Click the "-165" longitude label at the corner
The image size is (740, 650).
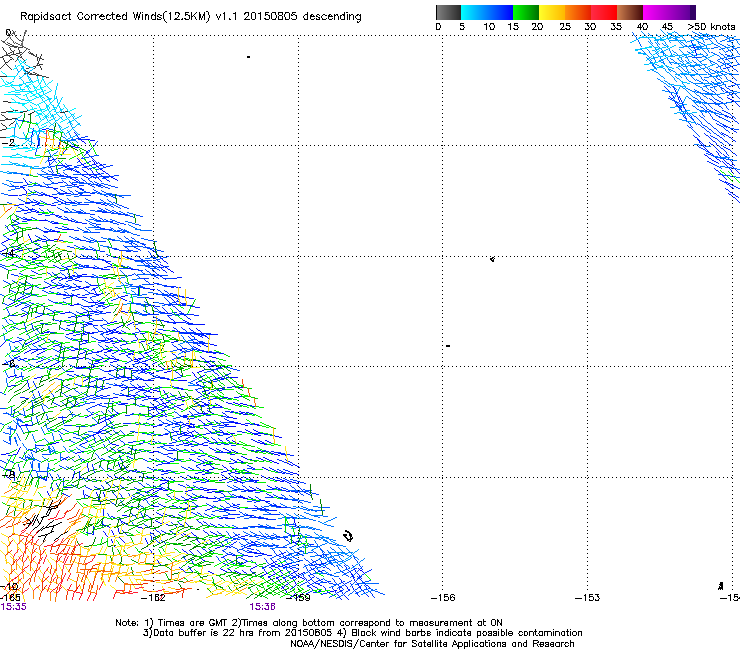(x=10, y=598)
